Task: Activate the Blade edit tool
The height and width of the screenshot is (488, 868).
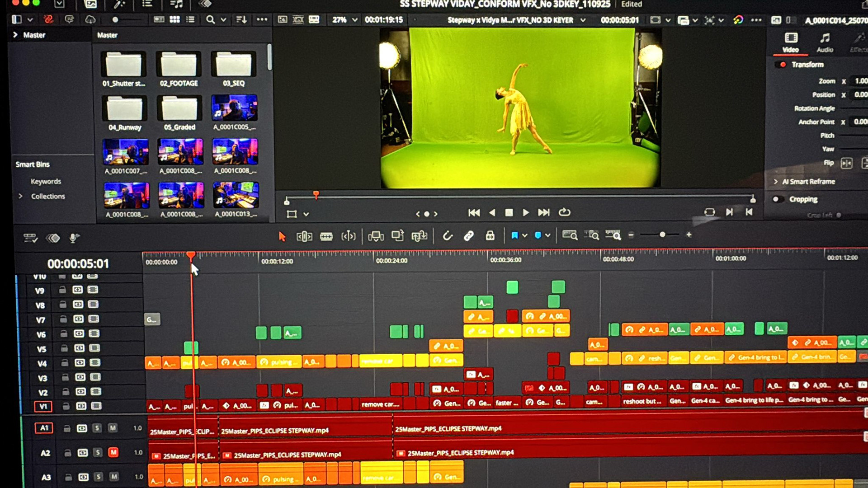Action: pos(326,236)
